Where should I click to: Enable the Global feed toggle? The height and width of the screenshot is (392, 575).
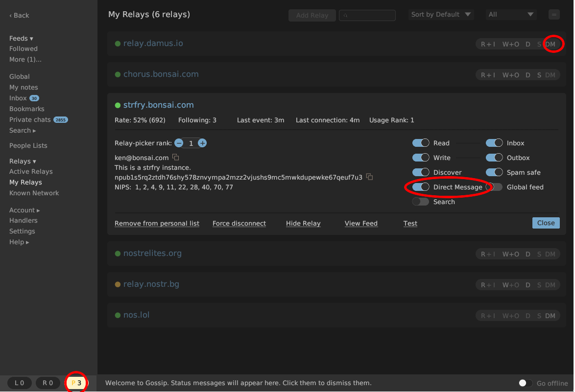pos(494,187)
